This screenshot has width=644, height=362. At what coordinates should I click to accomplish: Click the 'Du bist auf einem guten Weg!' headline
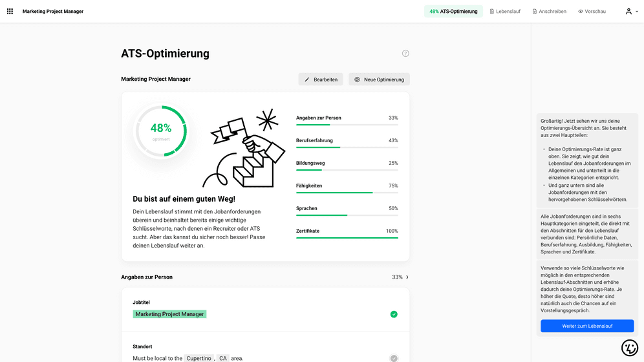(x=184, y=199)
